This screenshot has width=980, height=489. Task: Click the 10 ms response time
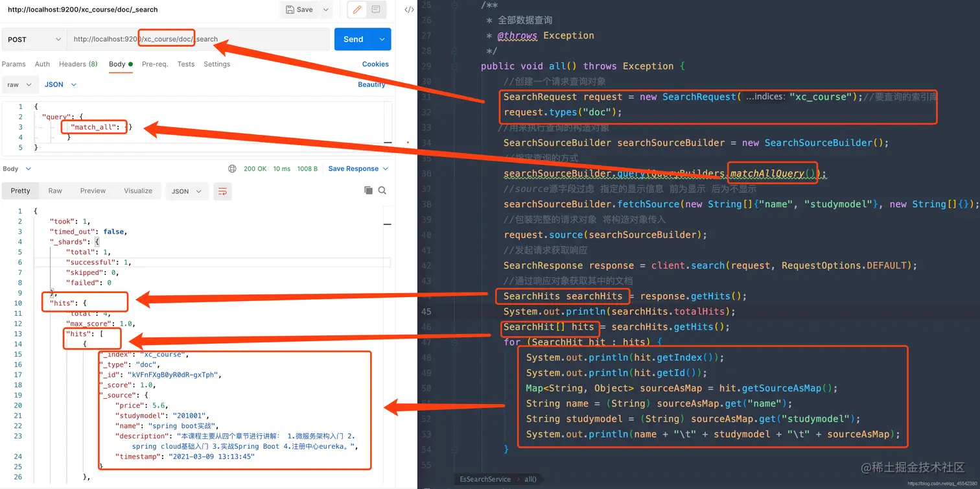pyautogui.click(x=282, y=169)
